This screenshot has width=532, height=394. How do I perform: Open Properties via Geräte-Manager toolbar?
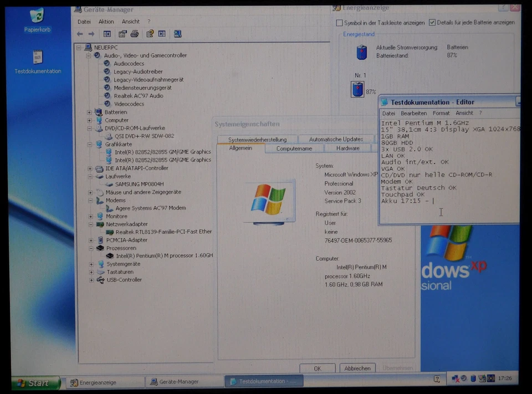point(122,34)
